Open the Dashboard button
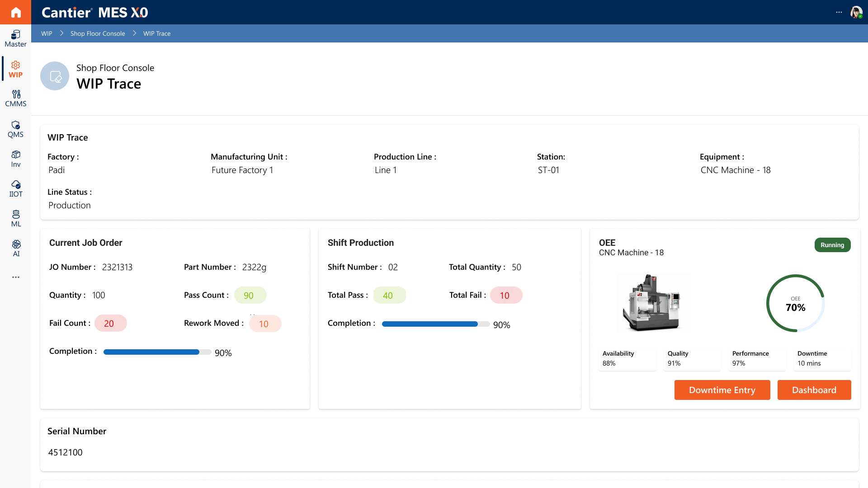Viewport: 868px width, 488px height. tap(814, 390)
